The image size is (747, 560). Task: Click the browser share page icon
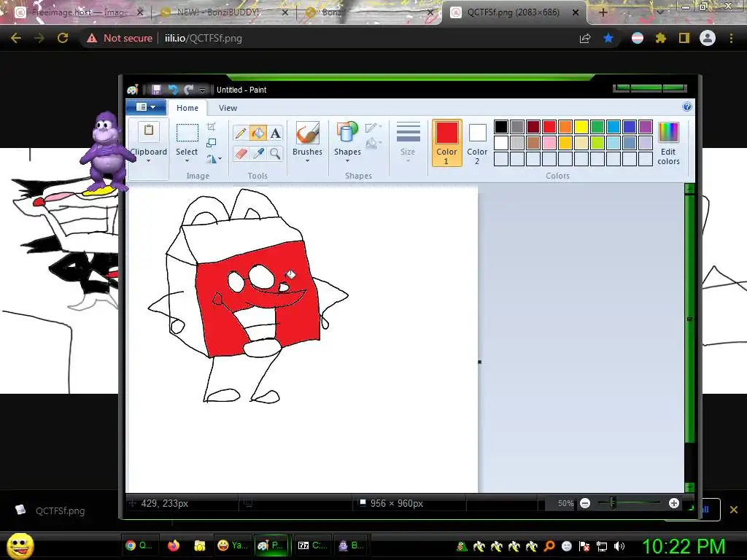pyautogui.click(x=585, y=38)
